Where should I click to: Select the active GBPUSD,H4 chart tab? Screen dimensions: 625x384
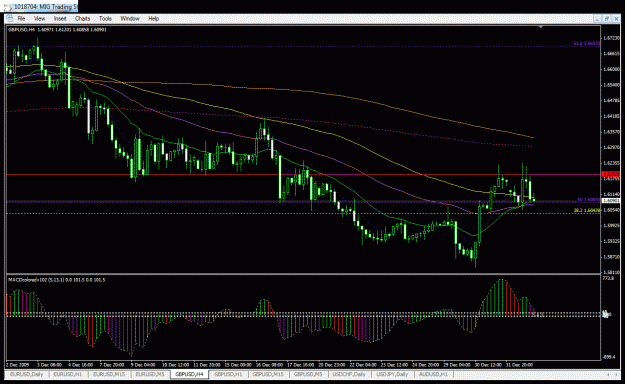point(189,374)
